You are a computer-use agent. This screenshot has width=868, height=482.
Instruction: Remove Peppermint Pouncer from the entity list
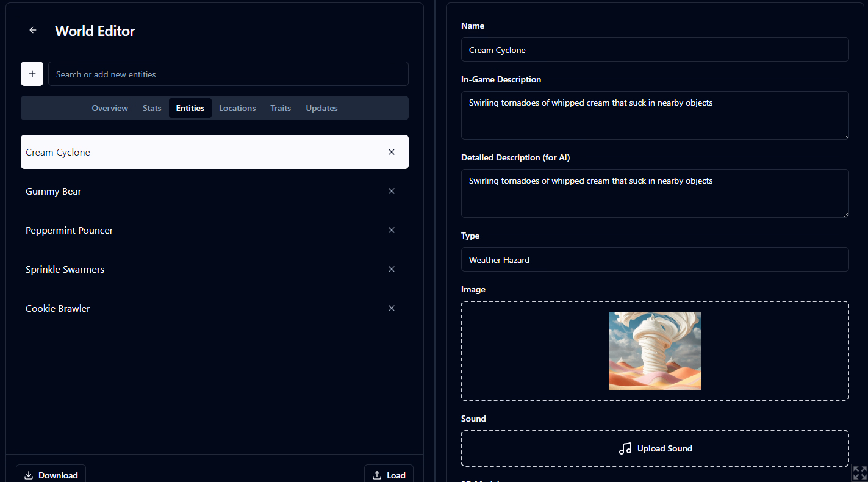pos(391,230)
